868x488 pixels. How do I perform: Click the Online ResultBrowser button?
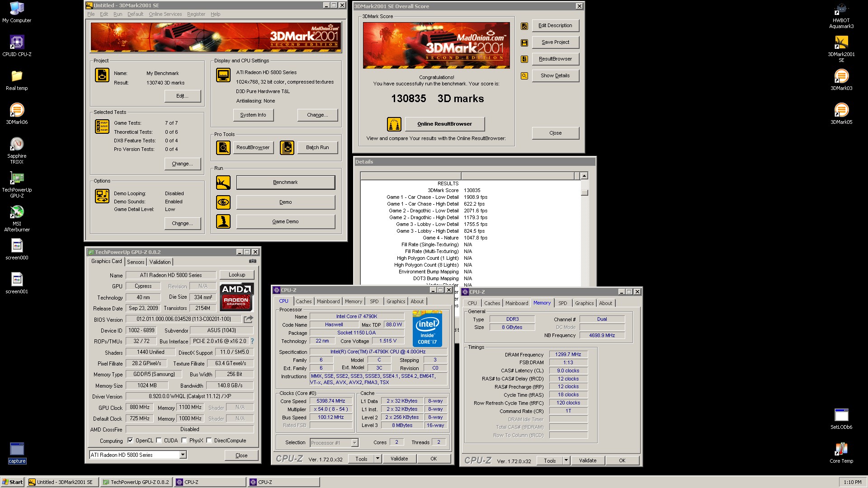click(x=444, y=124)
